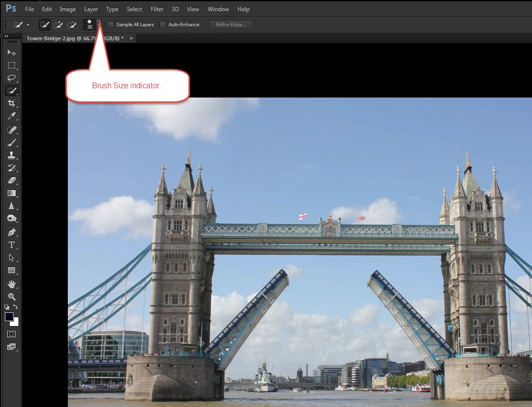The height and width of the screenshot is (407, 532).
Task: Open the 3D menu
Action: pos(175,9)
